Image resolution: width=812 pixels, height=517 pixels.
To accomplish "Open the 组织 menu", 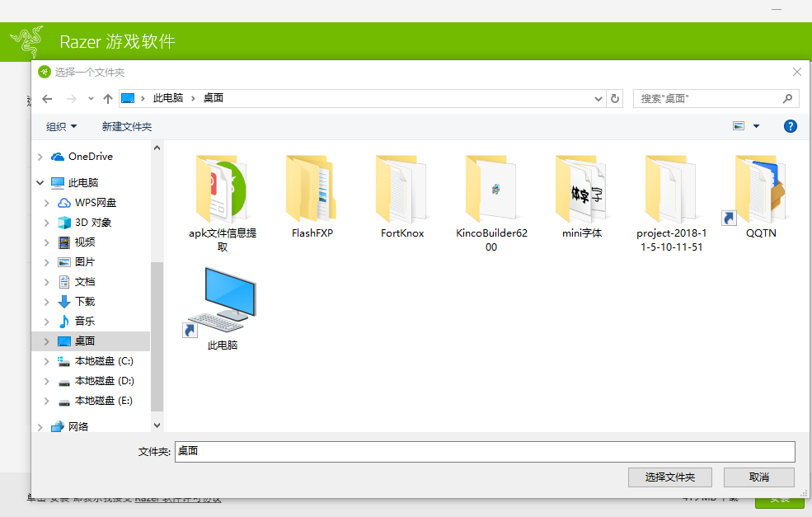I will 61,126.
